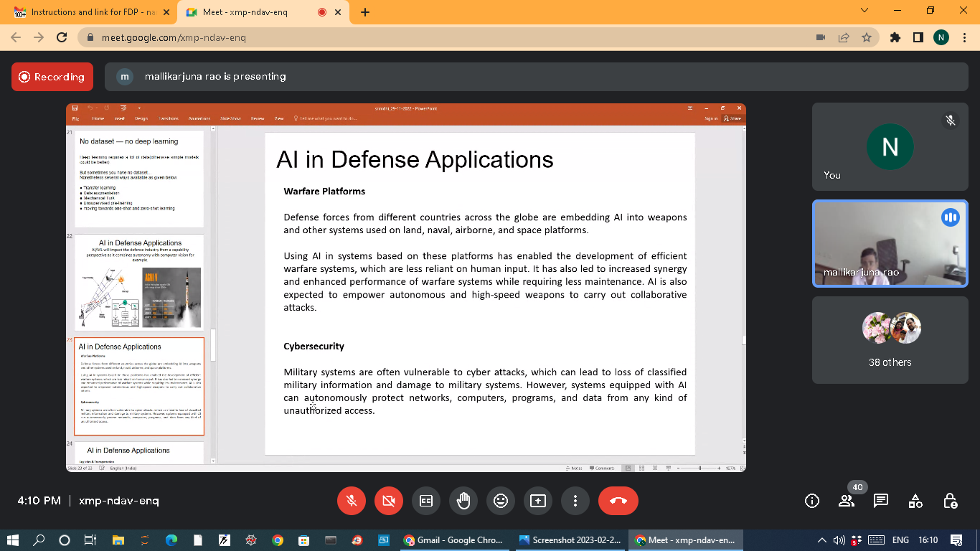Reload the Meet page

tap(62, 37)
